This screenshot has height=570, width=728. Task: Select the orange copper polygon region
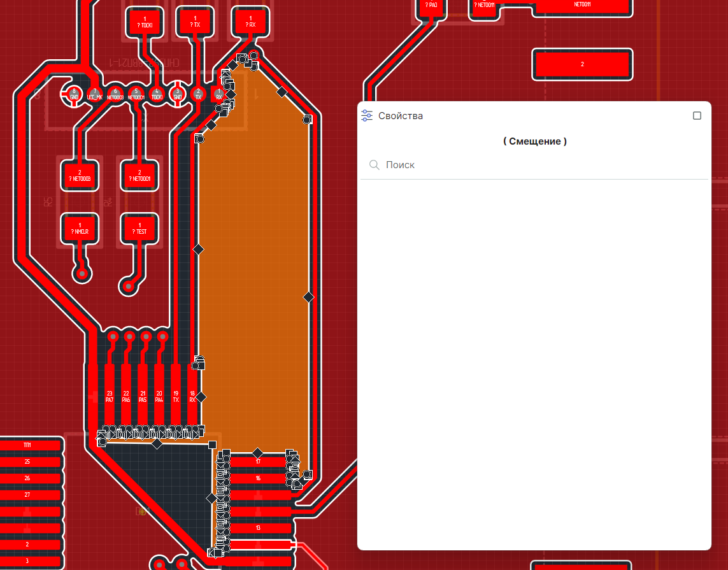point(255,255)
